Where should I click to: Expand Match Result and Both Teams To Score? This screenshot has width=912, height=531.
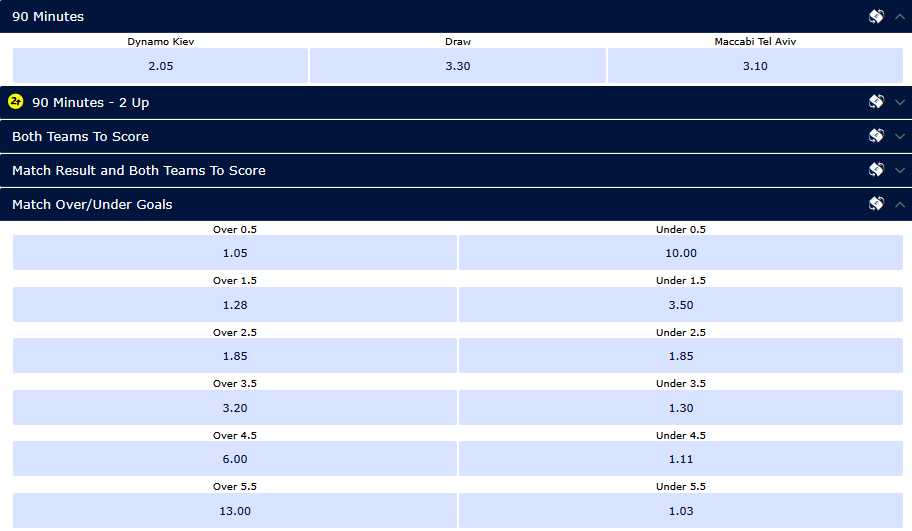tap(900, 170)
